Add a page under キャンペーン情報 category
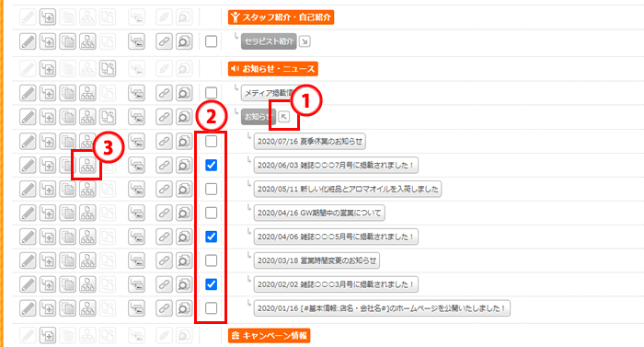Viewport: 644px width, 347px height. click(x=48, y=336)
